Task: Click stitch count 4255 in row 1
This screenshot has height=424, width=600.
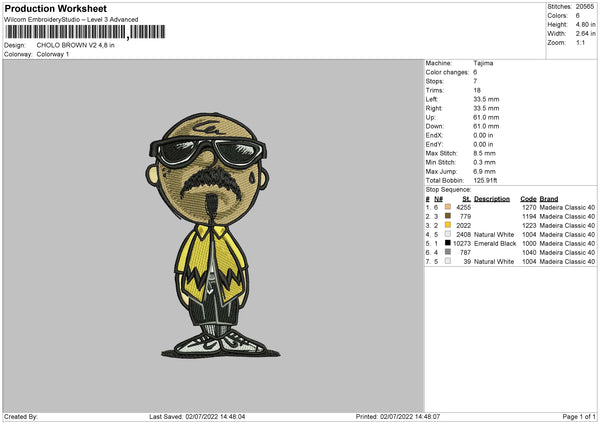Action: click(463, 207)
